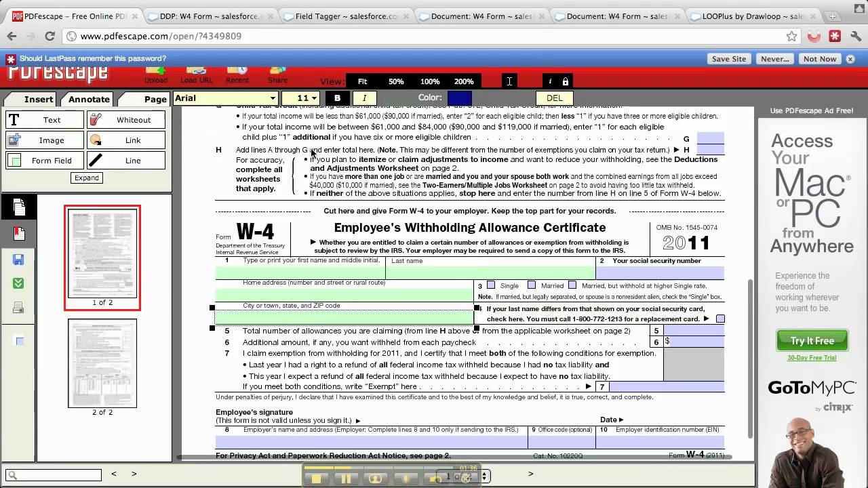868x488 pixels.
Task: Click the green download arrows icon
Action: click(x=18, y=283)
